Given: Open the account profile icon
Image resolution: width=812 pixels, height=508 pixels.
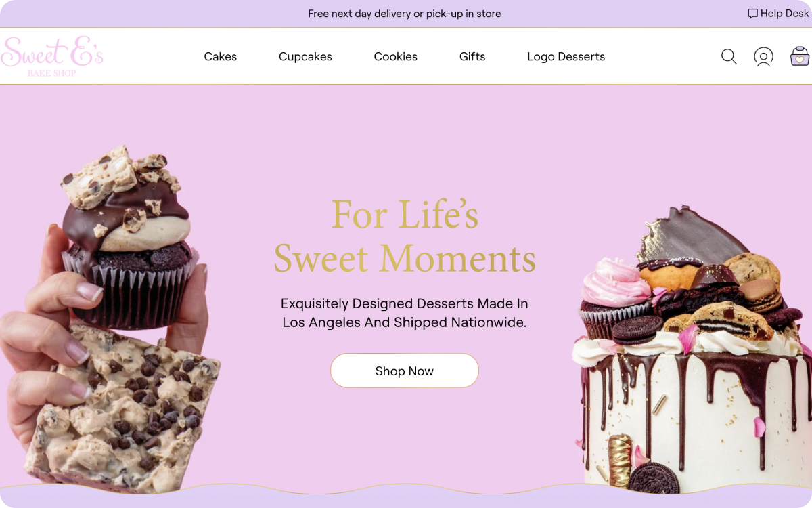Looking at the screenshot, I should 763,57.
